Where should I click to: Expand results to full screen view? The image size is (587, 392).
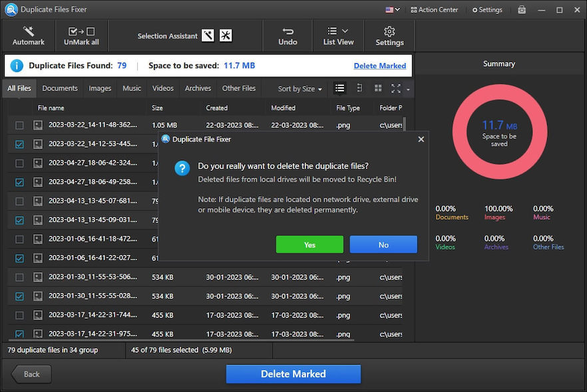[x=396, y=89]
